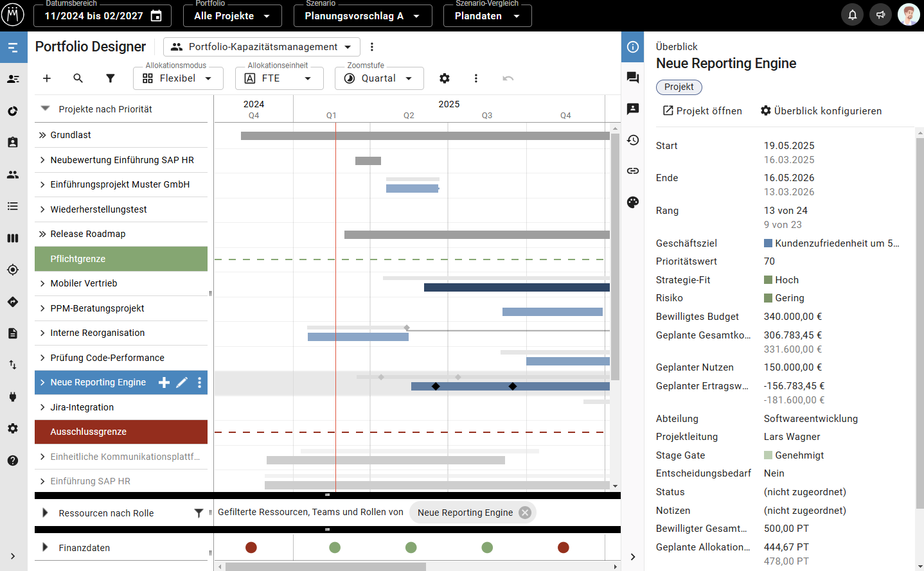Open toolbar more options dots
The width and height of the screenshot is (924, 571).
pyautogui.click(x=475, y=78)
